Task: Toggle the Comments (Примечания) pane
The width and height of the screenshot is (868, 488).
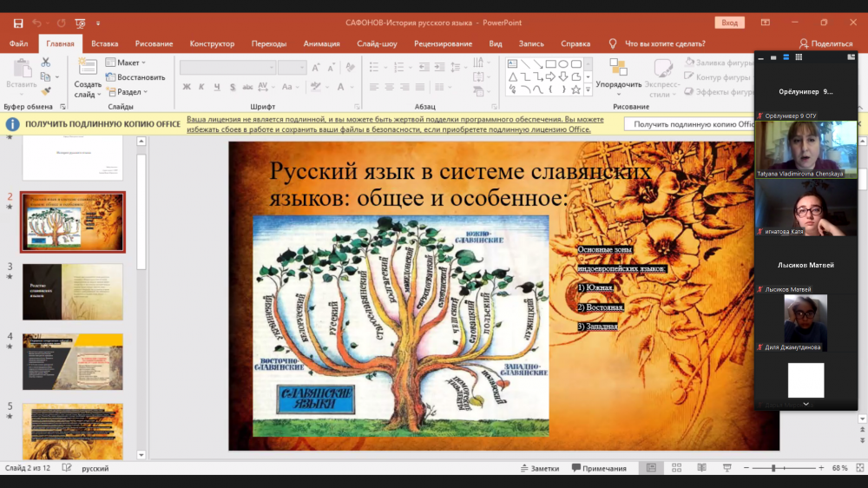Action: 599,468
